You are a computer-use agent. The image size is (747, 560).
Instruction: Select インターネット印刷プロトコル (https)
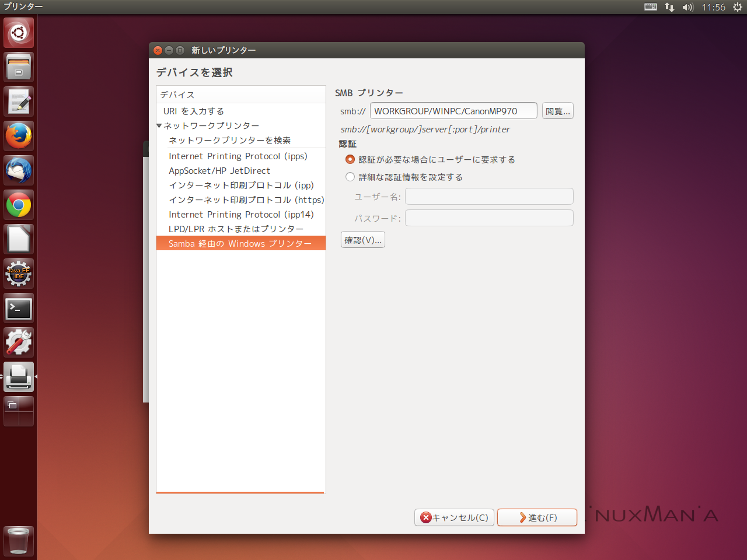[241, 200]
